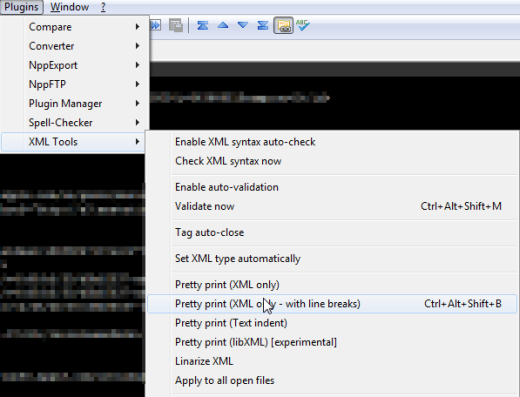The width and height of the screenshot is (520, 397).
Task: Select Linarize XML command
Action: click(x=332, y=361)
